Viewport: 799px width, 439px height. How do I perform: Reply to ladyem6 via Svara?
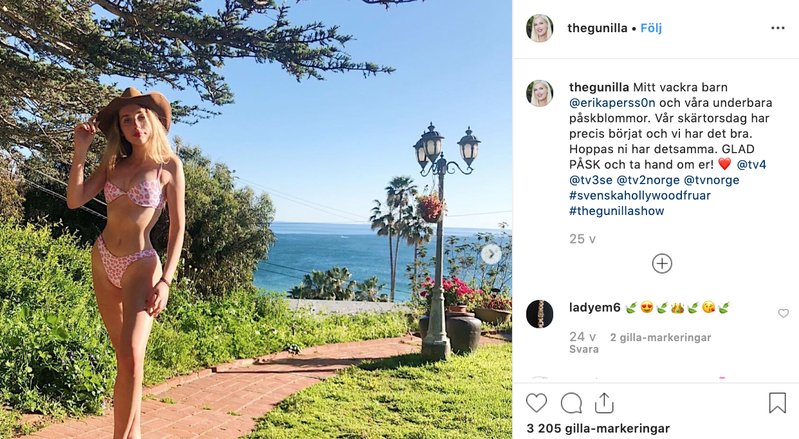(584, 350)
